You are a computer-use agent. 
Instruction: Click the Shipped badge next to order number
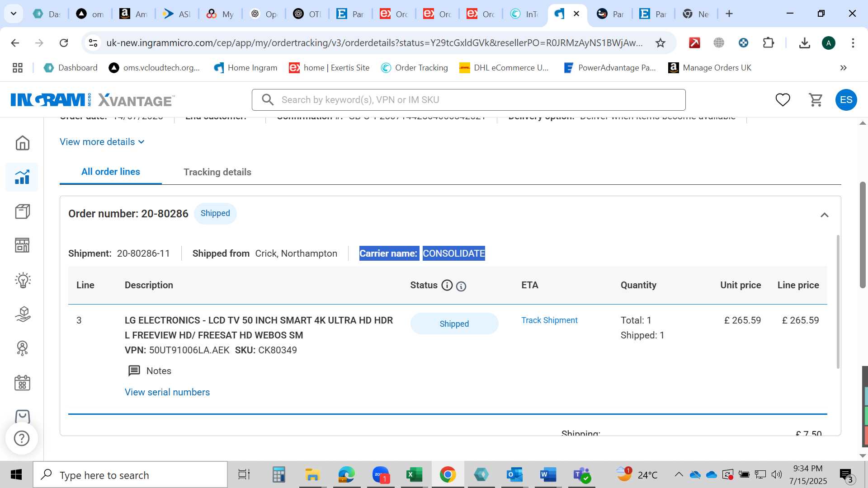tap(215, 213)
